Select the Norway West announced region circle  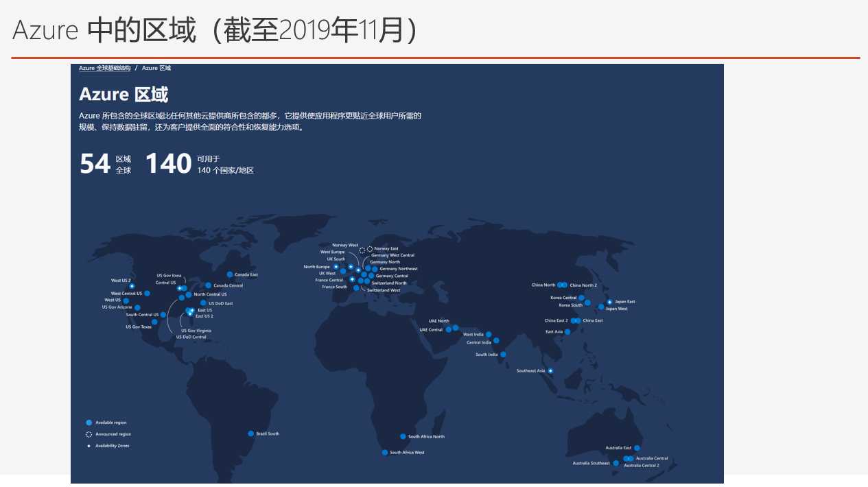(362, 250)
